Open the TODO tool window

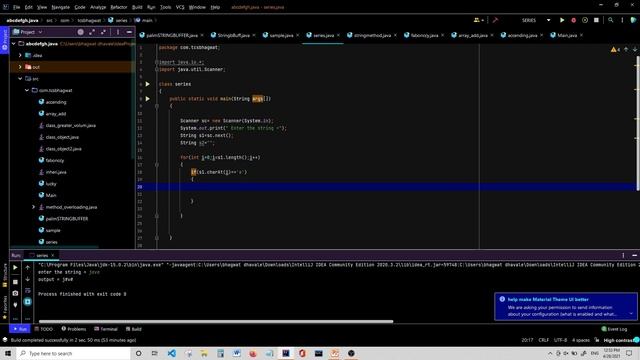(x=44, y=329)
